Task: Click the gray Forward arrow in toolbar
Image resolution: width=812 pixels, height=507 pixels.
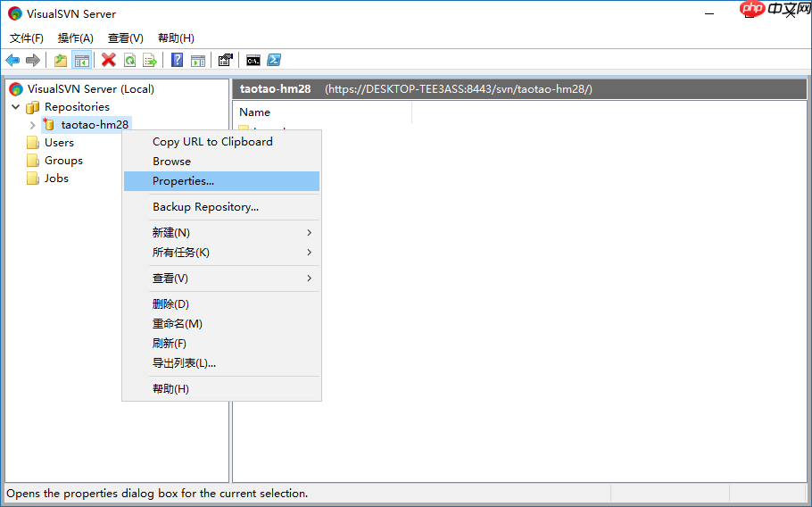Action: click(x=33, y=60)
